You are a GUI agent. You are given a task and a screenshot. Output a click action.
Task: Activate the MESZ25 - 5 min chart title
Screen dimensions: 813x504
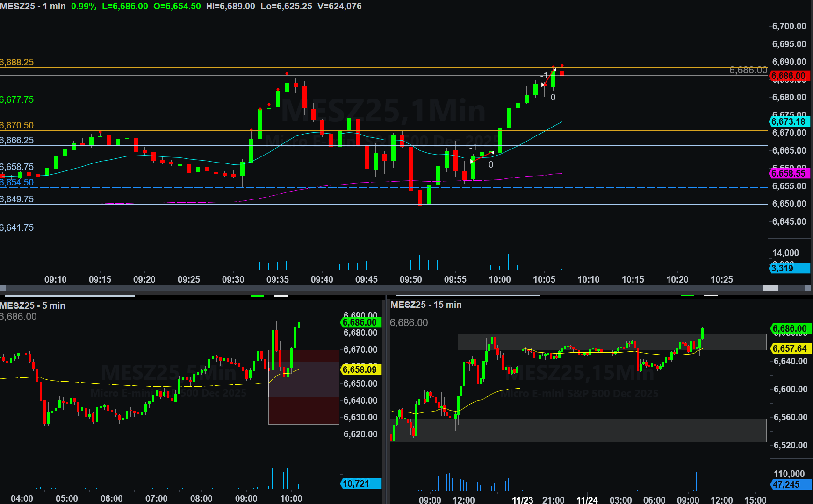pos(33,305)
